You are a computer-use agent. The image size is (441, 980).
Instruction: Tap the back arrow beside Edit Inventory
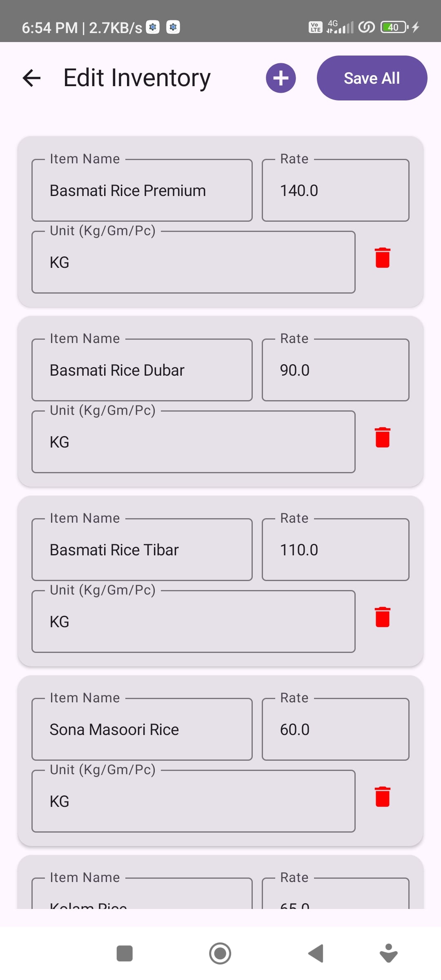32,78
